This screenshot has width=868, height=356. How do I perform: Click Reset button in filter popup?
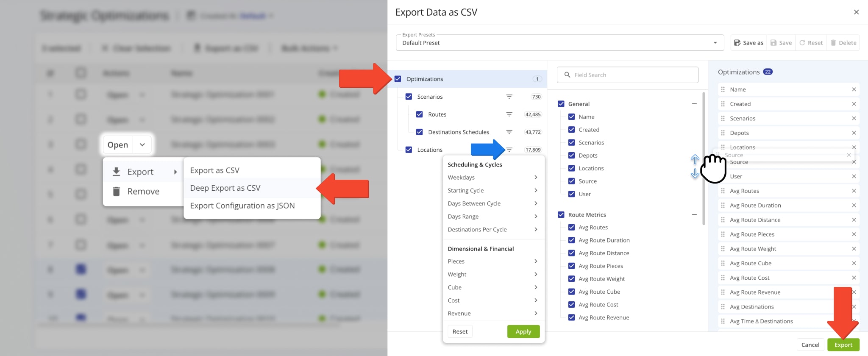click(x=460, y=331)
